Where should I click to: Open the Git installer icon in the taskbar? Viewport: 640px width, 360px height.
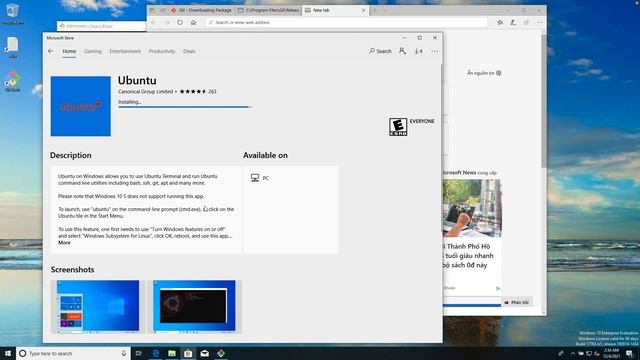[221, 353]
